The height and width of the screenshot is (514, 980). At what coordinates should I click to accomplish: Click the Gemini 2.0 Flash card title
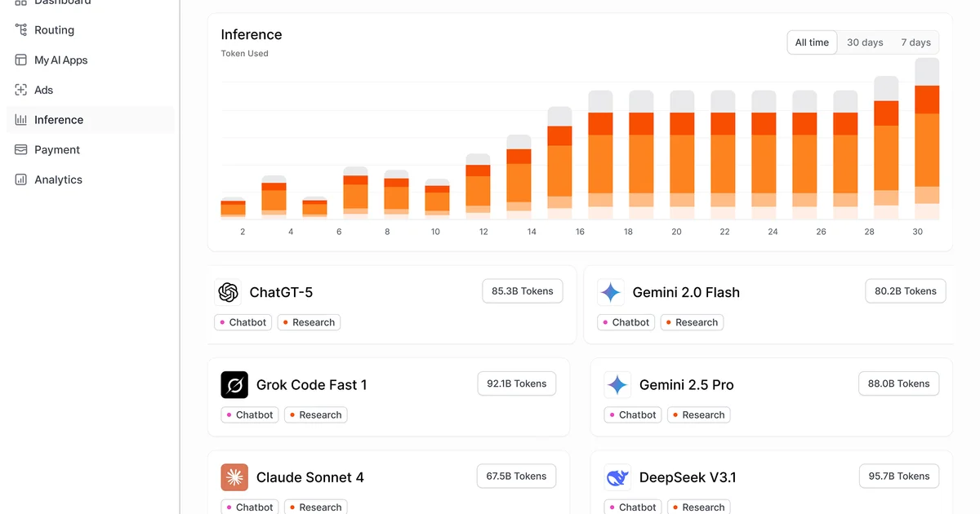(686, 292)
